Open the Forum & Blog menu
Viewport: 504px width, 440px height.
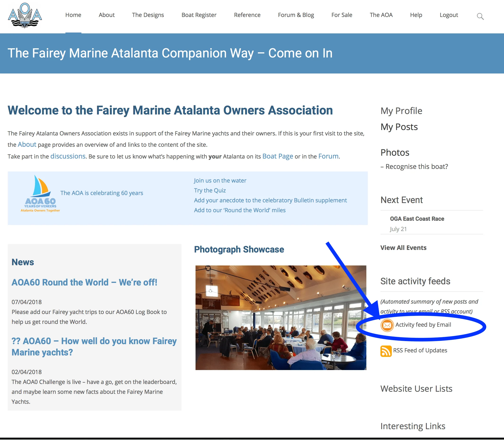[x=296, y=15]
